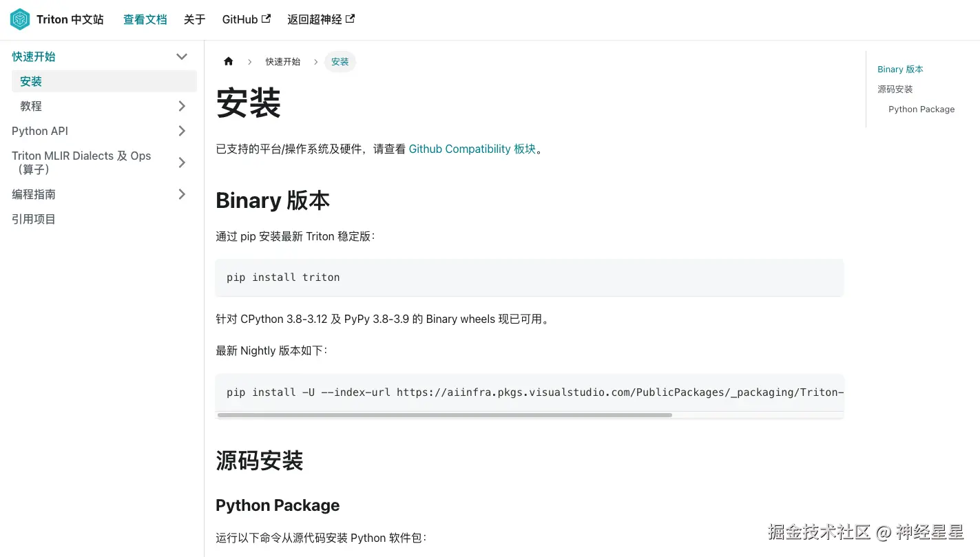Click the horizontal scrollbar under the Nightly command

(445, 414)
